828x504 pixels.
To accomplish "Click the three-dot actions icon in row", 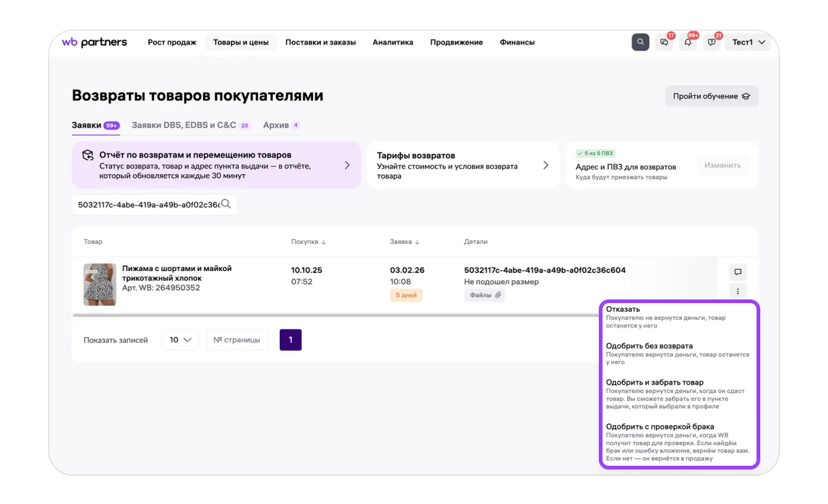I will point(737,291).
